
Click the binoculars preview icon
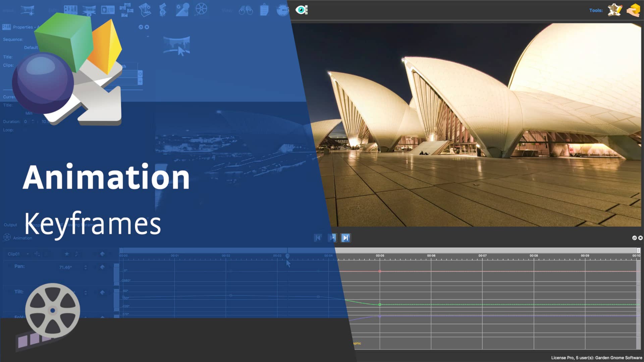[x=245, y=10]
